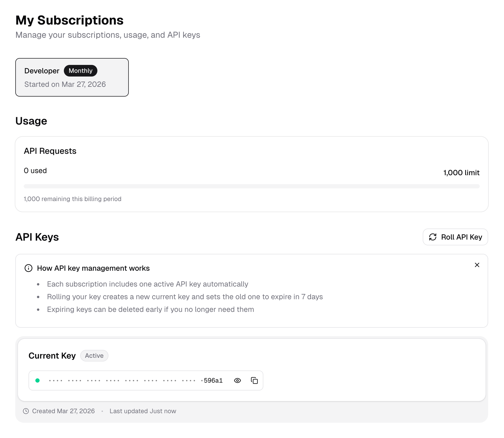Click the masked API key field ending in 596a1
Image resolution: width=504 pixels, height=438 pixels.
pyautogui.click(x=132, y=380)
